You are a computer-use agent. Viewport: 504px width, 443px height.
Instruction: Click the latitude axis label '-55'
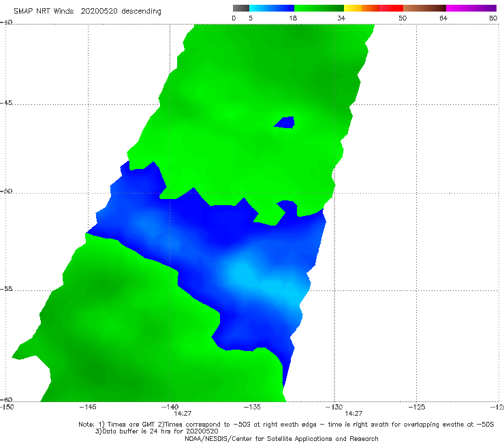tap(6, 289)
